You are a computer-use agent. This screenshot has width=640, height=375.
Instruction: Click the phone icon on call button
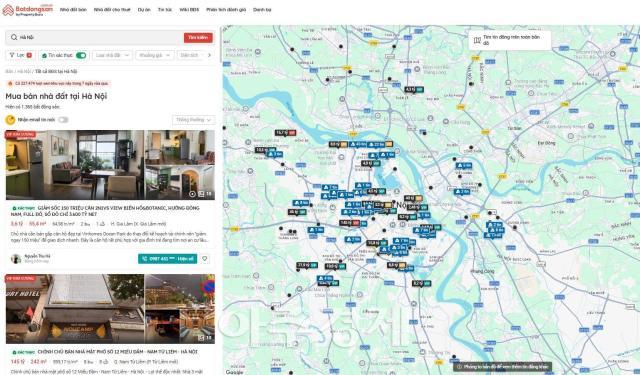coord(144,259)
